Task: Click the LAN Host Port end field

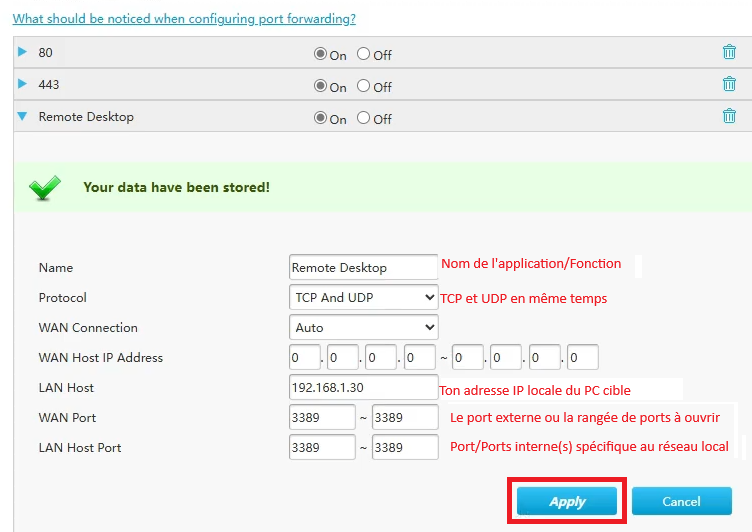Action: (x=405, y=447)
